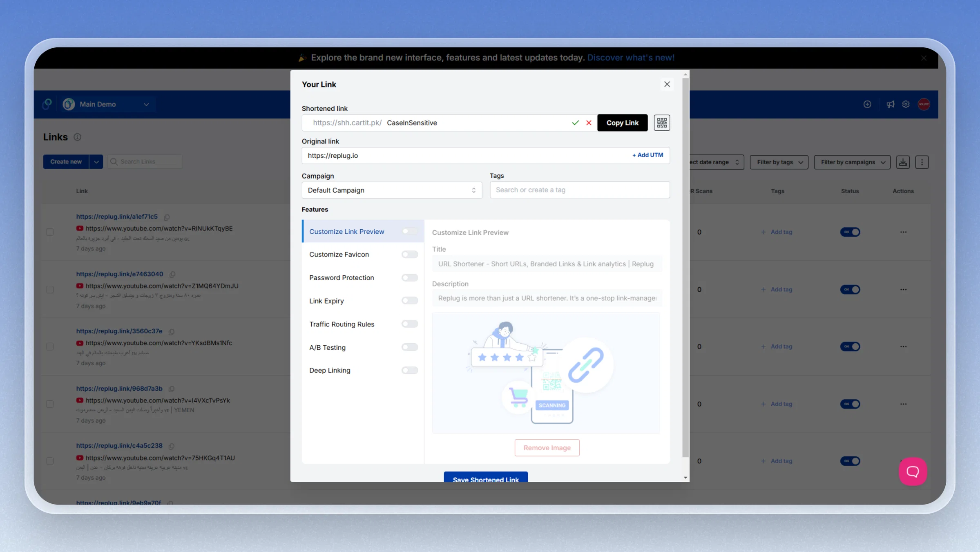Expand the Default Campaign dropdown
The height and width of the screenshot is (552, 980).
392,190
